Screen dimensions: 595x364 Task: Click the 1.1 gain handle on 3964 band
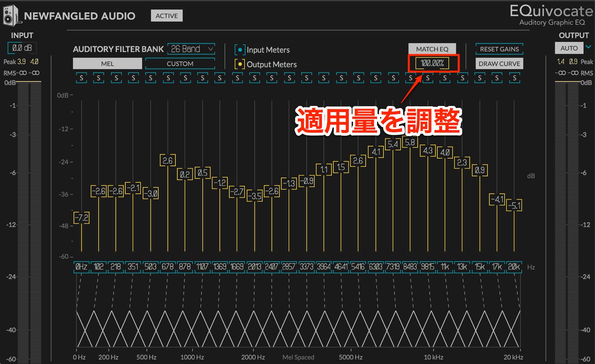coord(324,169)
